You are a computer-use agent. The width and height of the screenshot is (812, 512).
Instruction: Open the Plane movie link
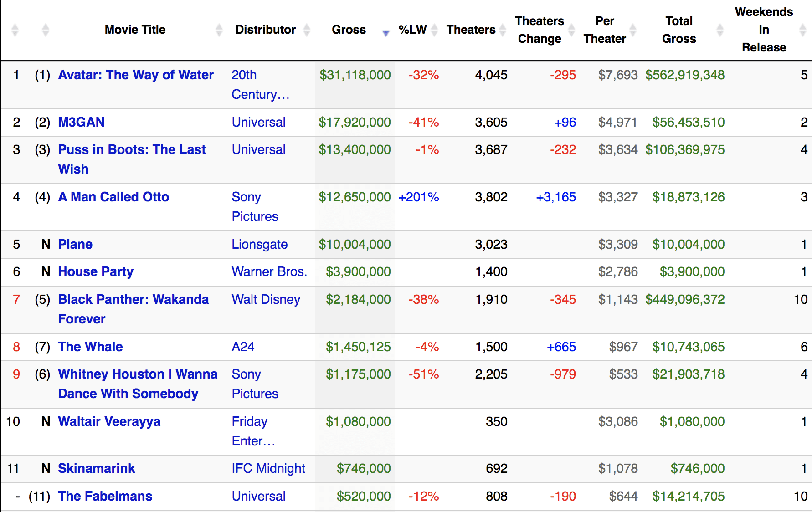coord(75,244)
